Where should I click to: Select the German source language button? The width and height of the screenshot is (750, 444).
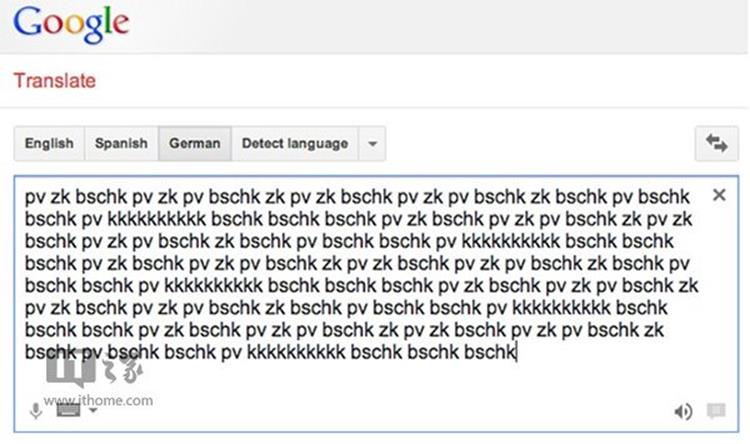195,144
